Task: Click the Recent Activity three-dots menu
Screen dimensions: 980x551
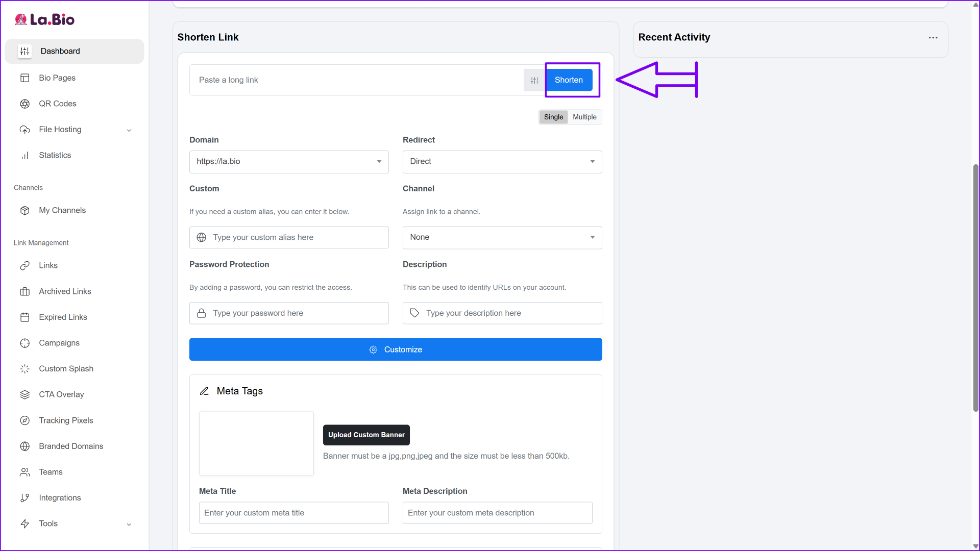Action: (x=933, y=38)
